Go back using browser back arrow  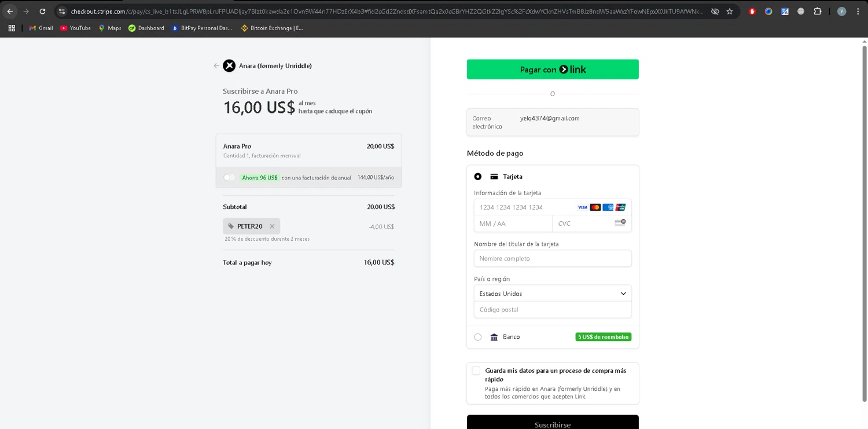pos(10,11)
